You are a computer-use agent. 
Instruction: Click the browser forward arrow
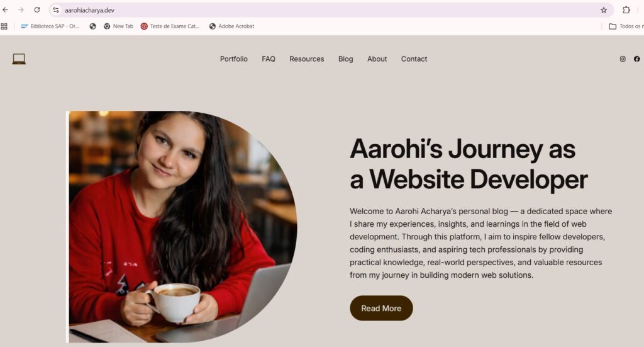(x=21, y=10)
